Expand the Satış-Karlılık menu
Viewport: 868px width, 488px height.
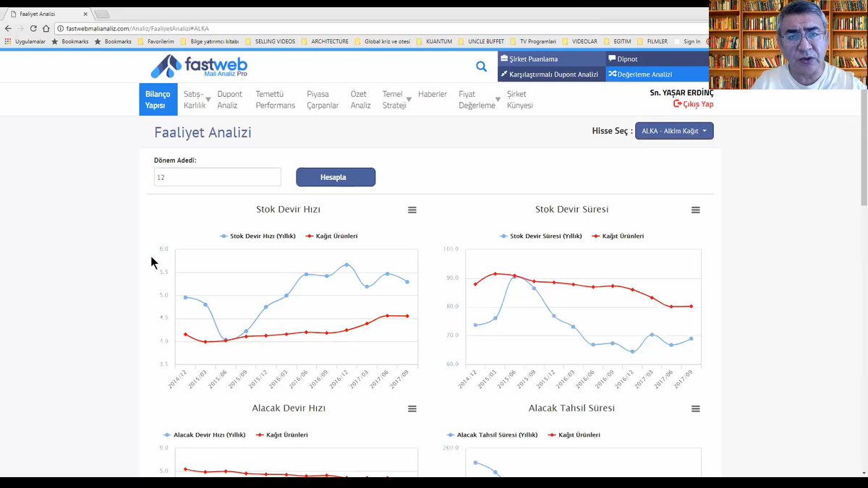(x=197, y=99)
